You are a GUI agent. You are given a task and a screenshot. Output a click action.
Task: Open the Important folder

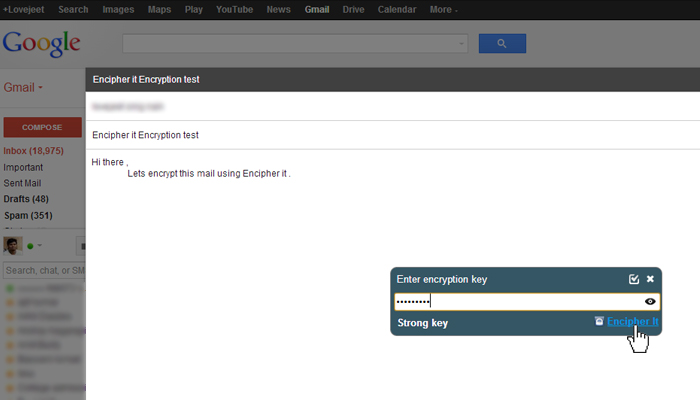coord(23,167)
